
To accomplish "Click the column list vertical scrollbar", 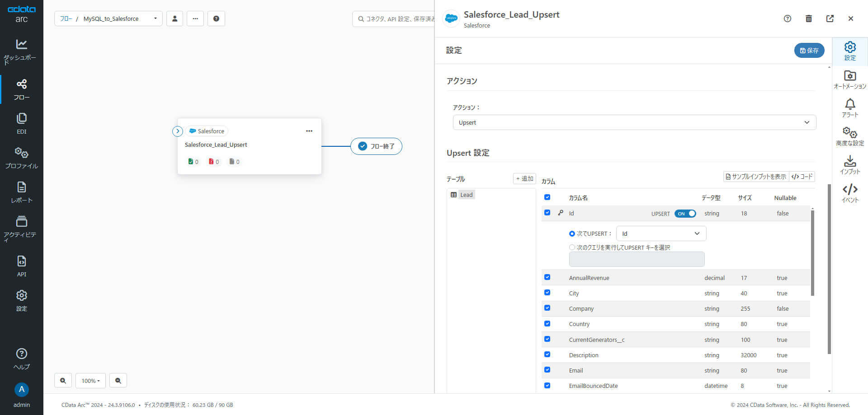I will [812, 252].
